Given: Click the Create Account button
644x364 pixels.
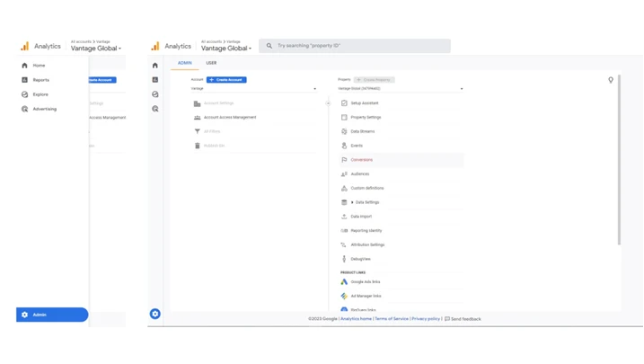Looking at the screenshot, I should tap(226, 80).
